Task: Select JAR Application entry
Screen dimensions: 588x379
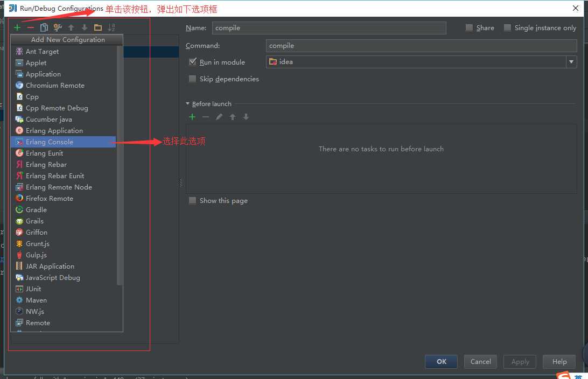Action: point(64,266)
